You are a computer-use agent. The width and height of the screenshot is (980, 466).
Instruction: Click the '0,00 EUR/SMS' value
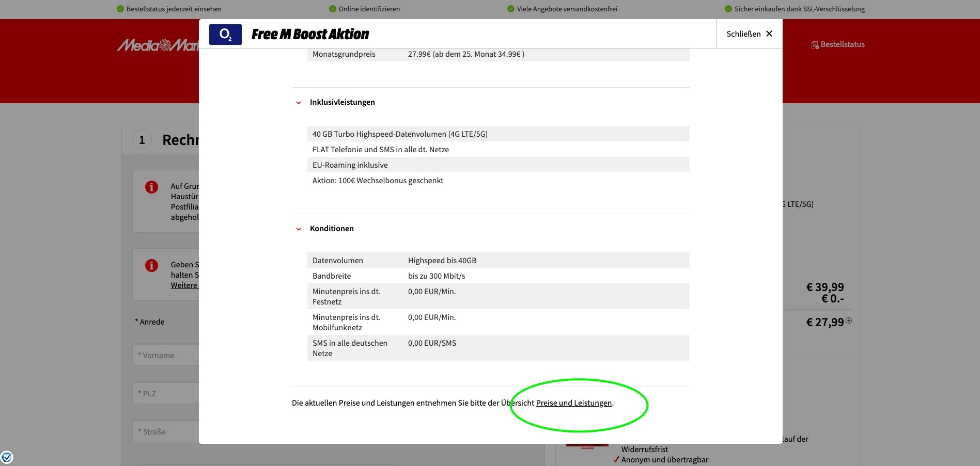432,343
